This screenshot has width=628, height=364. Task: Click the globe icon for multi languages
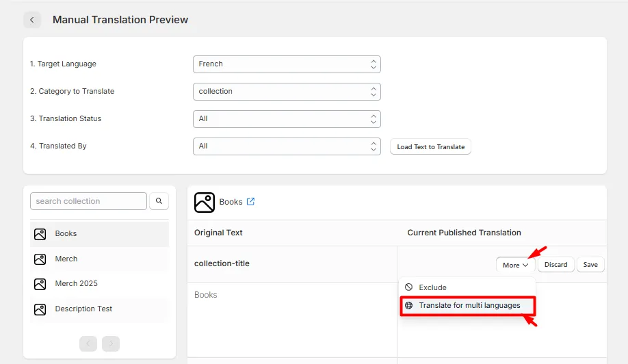[408, 305]
